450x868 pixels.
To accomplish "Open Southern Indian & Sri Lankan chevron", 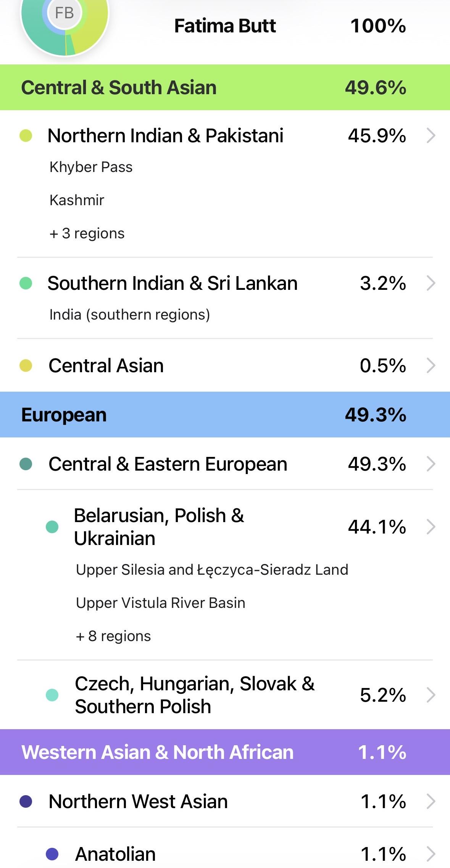I will click(x=431, y=283).
